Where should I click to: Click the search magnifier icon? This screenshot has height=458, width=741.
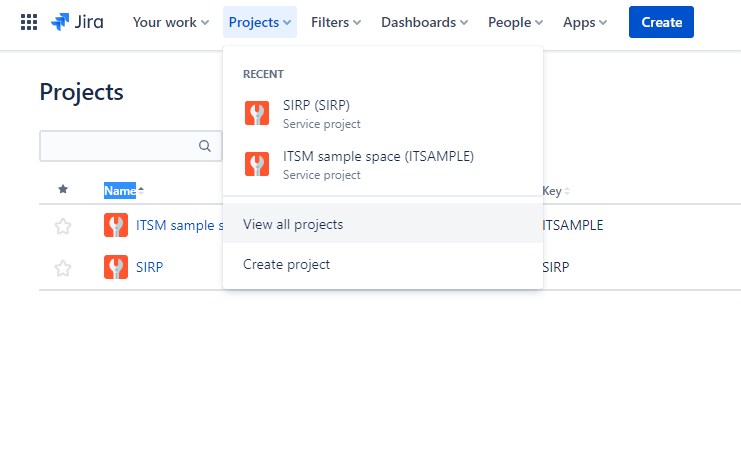click(x=205, y=146)
